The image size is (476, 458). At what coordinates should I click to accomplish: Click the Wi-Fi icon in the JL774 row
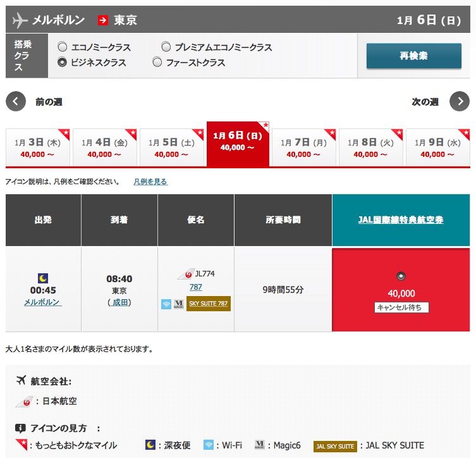[x=166, y=304]
